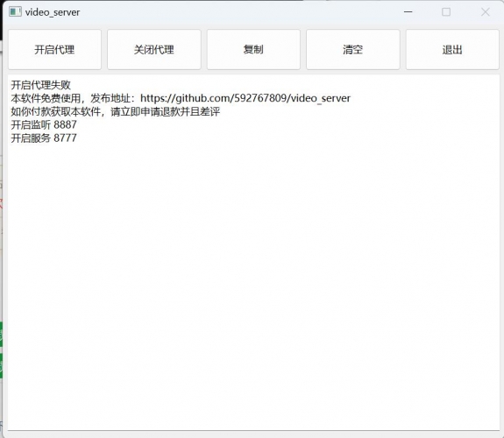This screenshot has width=504, height=438.
Task: Close the video_server window
Action: click(485, 12)
